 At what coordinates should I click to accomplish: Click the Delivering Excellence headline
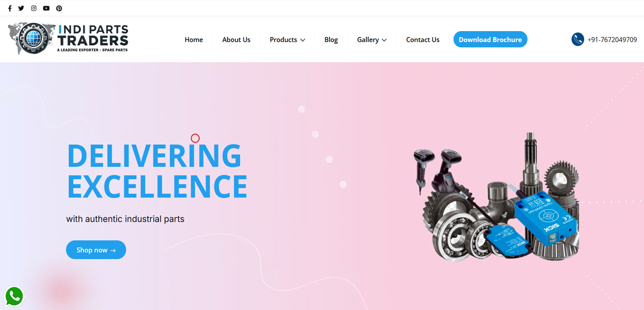(x=157, y=170)
